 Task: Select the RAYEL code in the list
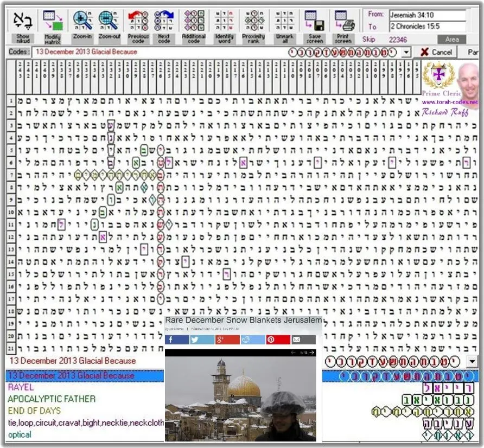pyautogui.click(x=21, y=387)
